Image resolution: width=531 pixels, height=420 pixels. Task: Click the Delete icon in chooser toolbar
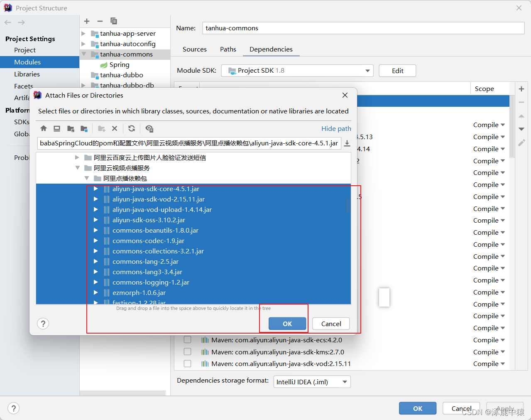coord(115,128)
